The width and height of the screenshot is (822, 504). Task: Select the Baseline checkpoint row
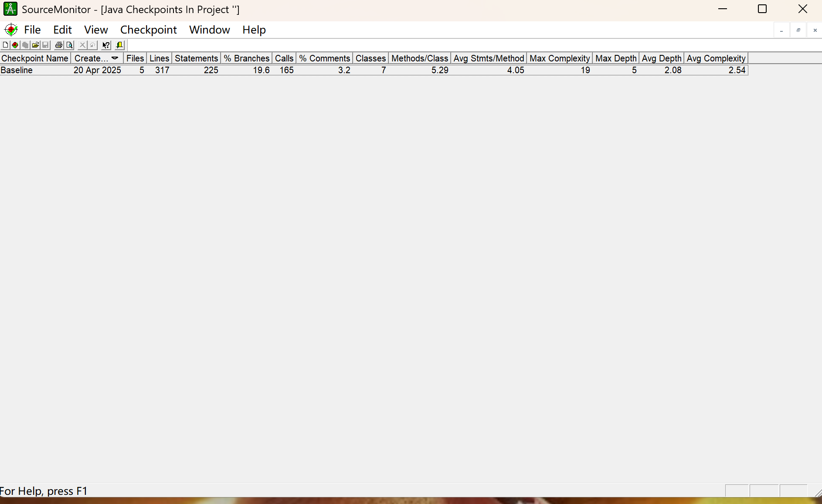[x=374, y=70]
